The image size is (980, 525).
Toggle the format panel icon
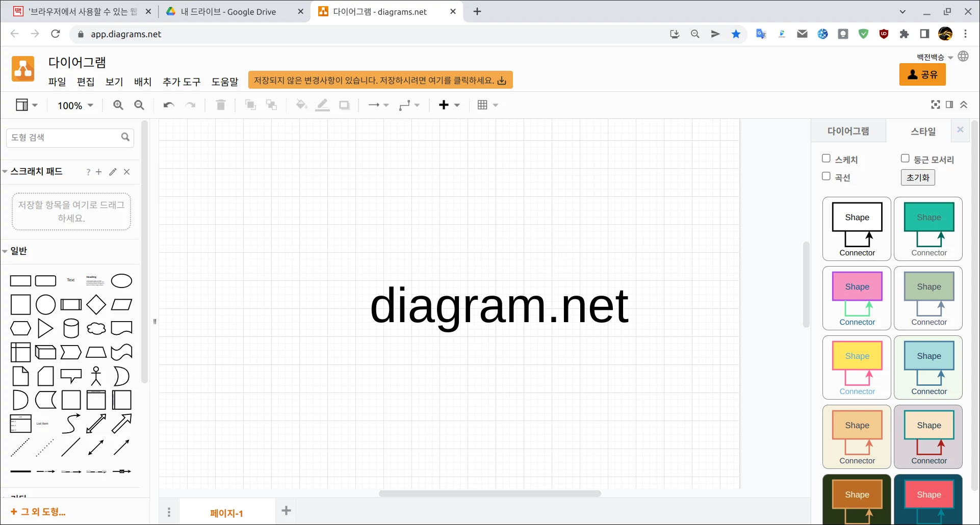coord(949,104)
